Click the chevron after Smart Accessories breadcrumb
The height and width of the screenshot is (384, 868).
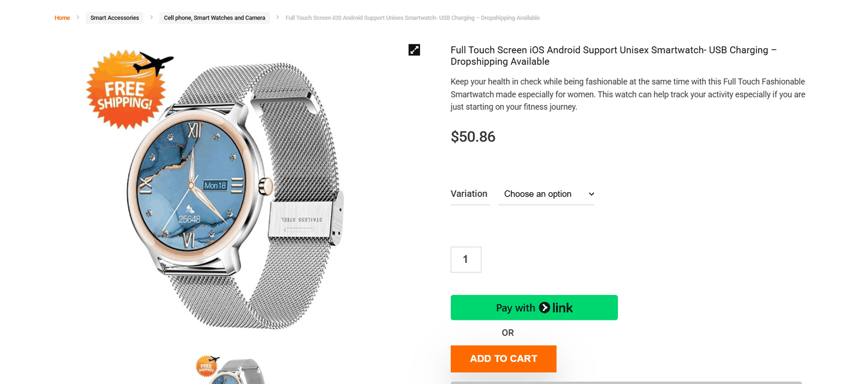(x=151, y=17)
